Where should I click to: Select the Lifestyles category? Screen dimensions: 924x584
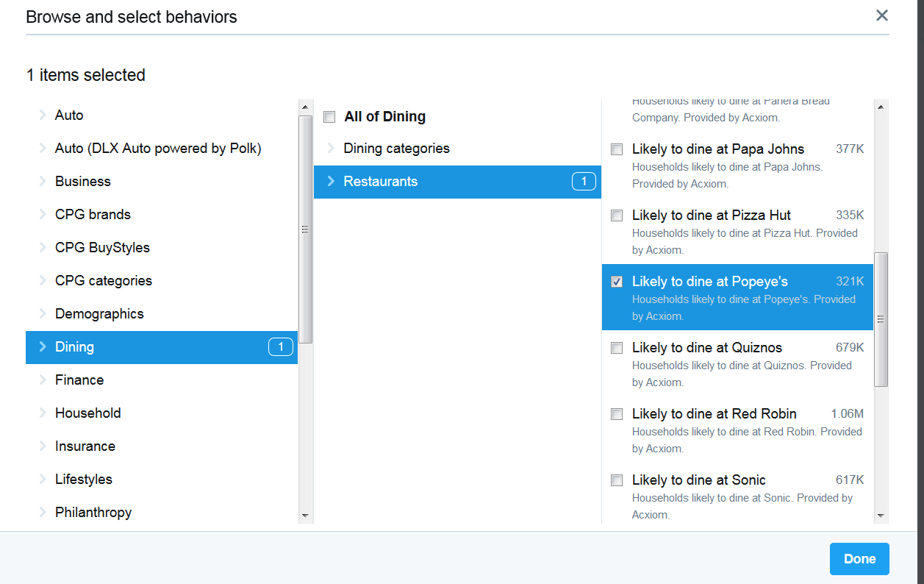tap(84, 480)
